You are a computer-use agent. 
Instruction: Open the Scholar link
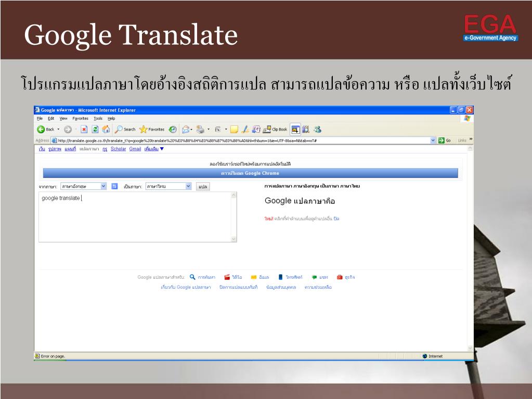tap(118, 149)
